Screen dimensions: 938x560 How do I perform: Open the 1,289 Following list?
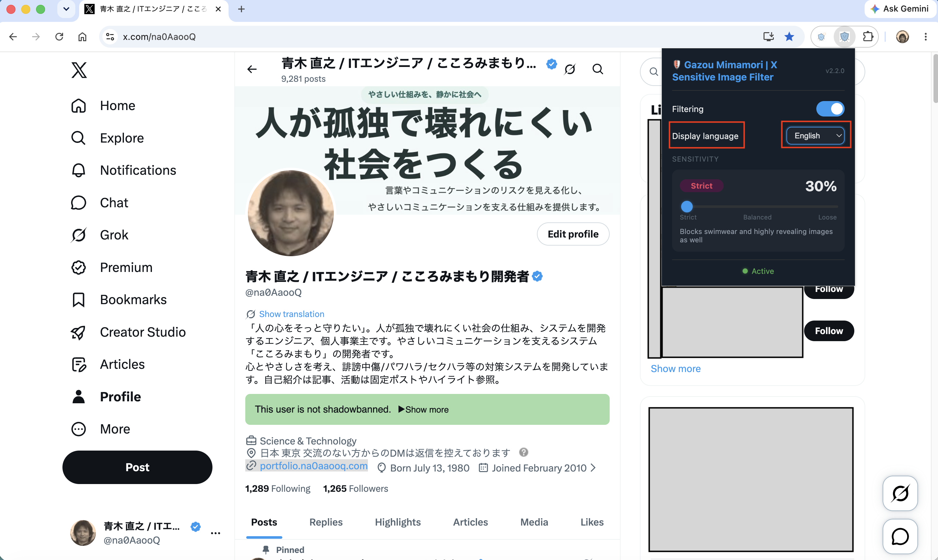(x=278, y=488)
